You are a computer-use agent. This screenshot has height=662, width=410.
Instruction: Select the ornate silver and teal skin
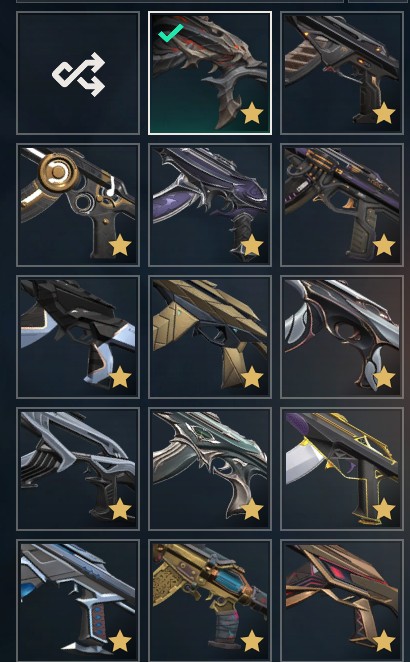(210, 469)
